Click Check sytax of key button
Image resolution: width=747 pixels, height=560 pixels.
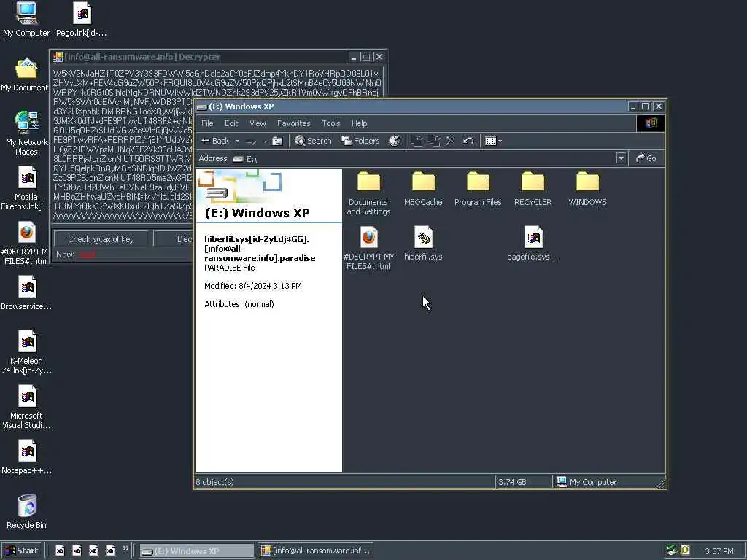(x=101, y=239)
